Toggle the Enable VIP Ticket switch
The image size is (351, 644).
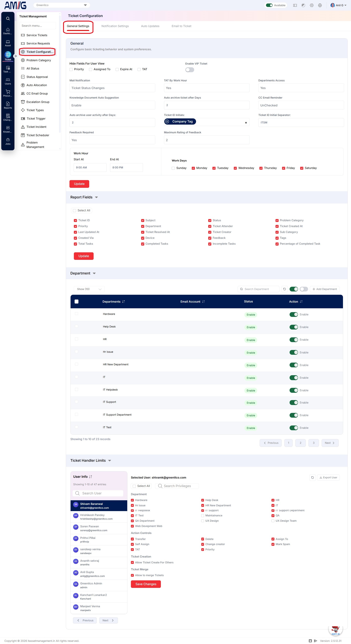click(190, 70)
